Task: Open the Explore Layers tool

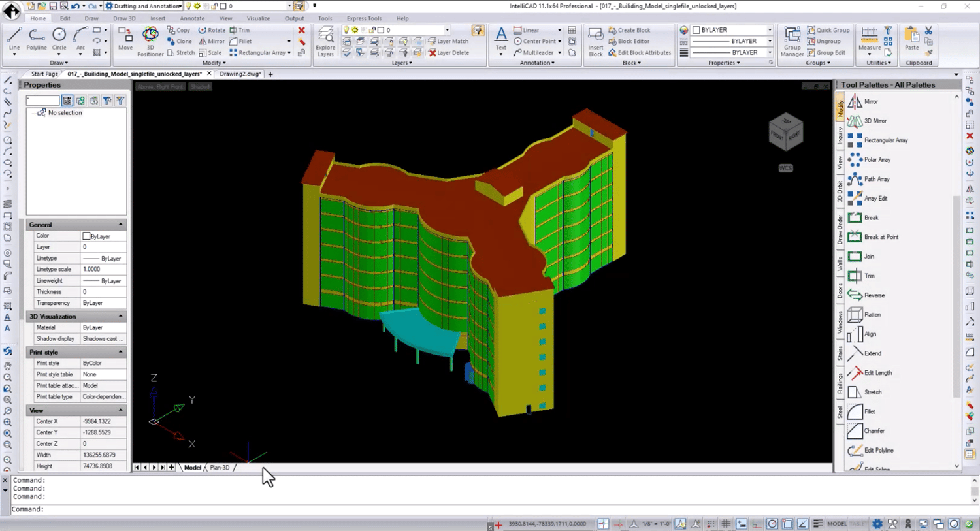Action: tap(325, 40)
